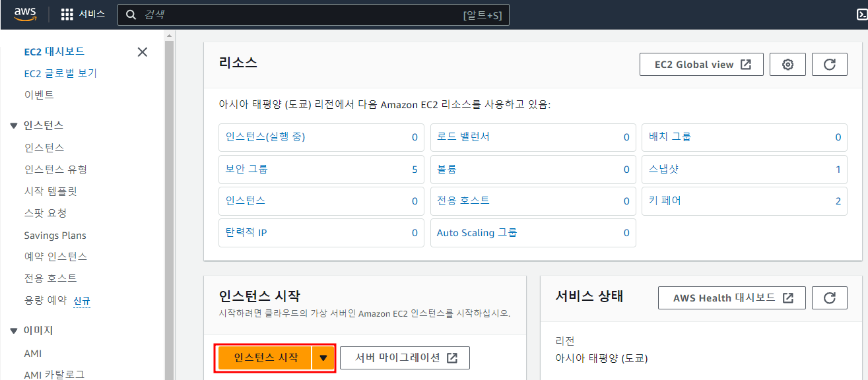868x380 pixels.
Task: Open 인스턴스 in sidebar
Action: pos(44,148)
